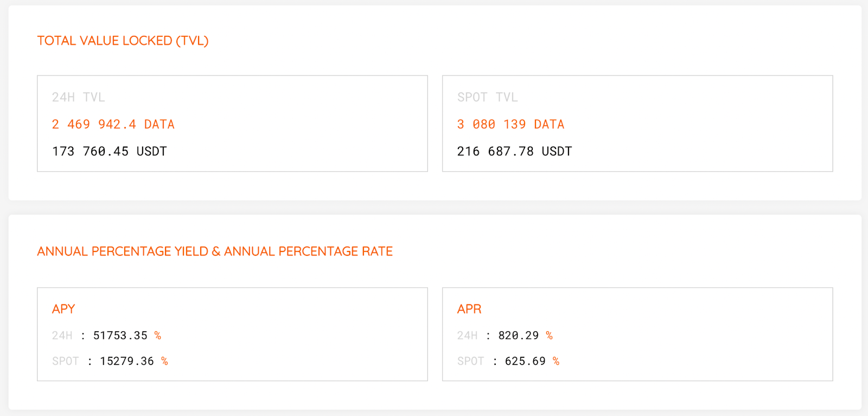Select the SPOT TVL label
Screen dimensions: 868x416
(487, 97)
